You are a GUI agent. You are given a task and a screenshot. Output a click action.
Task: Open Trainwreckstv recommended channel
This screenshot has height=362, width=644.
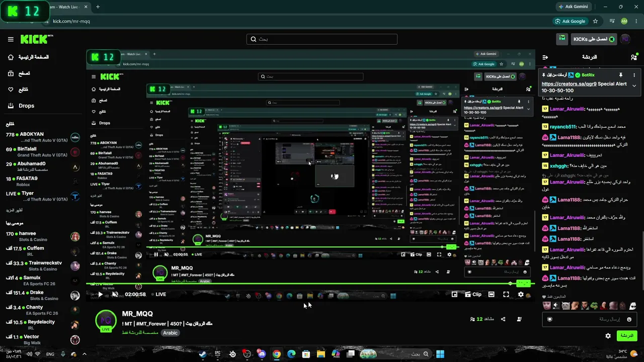43,265
